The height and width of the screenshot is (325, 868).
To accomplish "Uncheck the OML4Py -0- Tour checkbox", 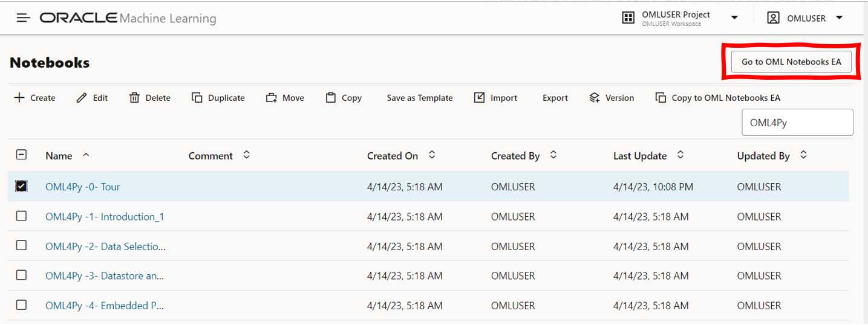I will point(21,187).
